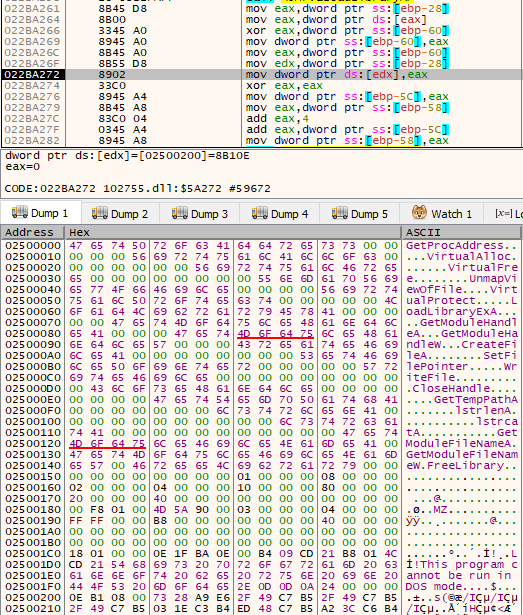Open the Dump 5 tab
The image size is (523, 615).
[360, 214]
